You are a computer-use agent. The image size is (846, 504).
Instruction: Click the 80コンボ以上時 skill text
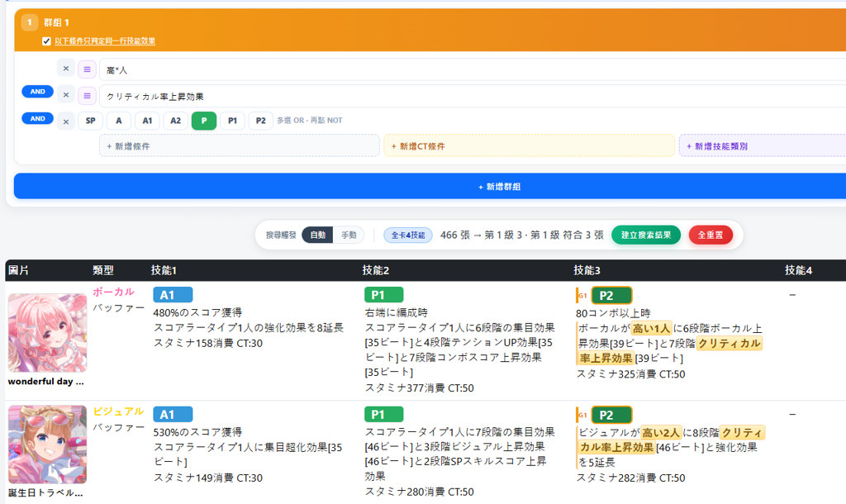coord(613,313)
